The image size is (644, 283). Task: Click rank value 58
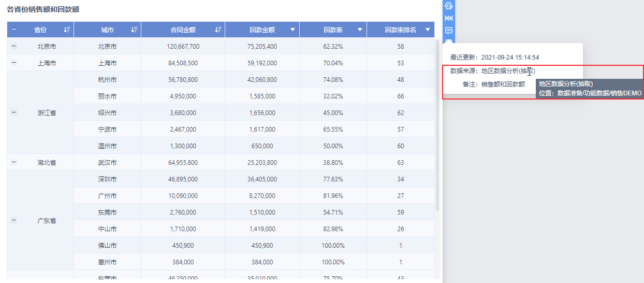coord(401,46)
